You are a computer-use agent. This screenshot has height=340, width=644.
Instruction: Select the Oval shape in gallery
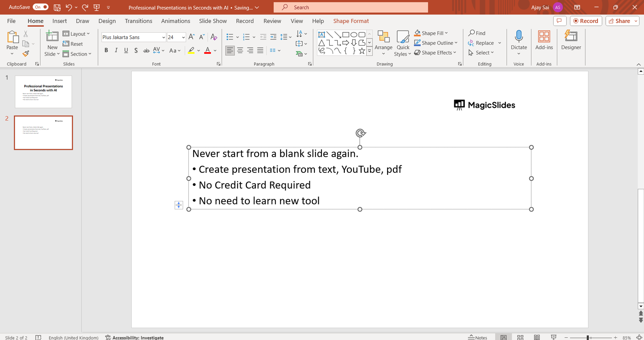[x=354, y=34]
